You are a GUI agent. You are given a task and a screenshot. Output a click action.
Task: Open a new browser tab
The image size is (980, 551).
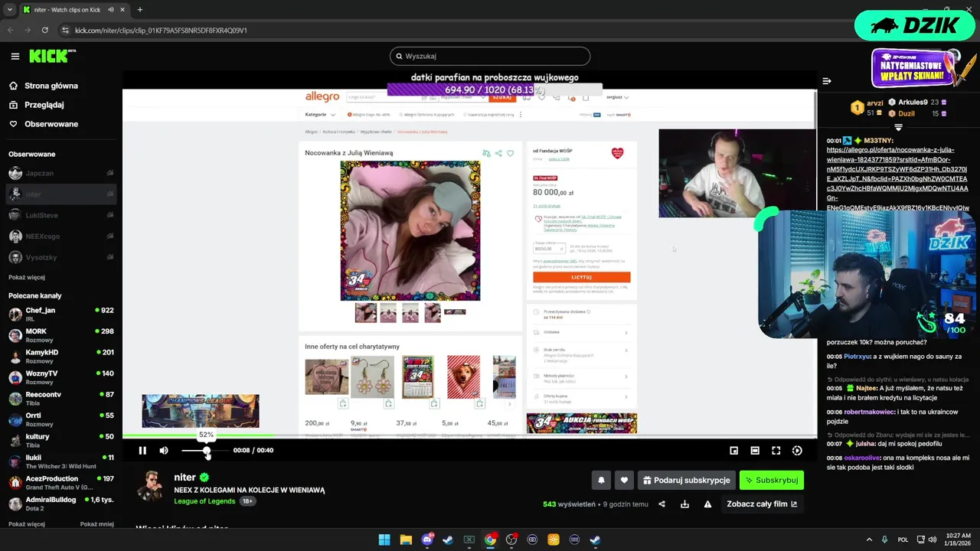pyautogui.click(x=139, y=10)
